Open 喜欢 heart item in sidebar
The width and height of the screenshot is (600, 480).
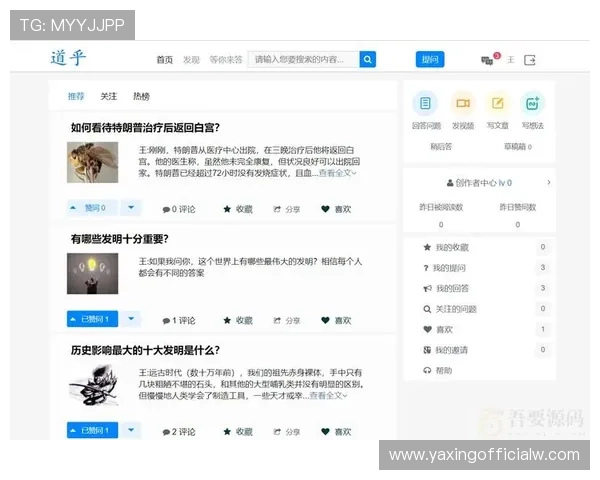tap(438, 329)
